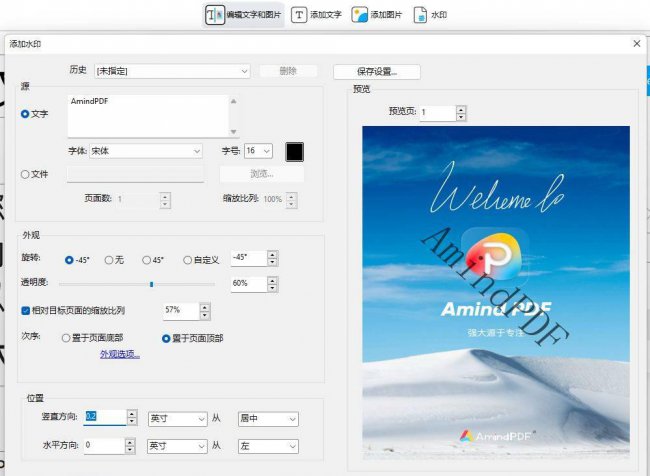Increase the preview page number stepper
The image size is (650, 476).
pos(461,109)
